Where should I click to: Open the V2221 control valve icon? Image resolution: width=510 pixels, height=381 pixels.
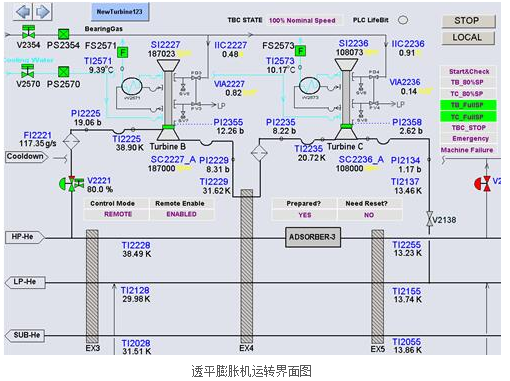[x=71, y=184]
